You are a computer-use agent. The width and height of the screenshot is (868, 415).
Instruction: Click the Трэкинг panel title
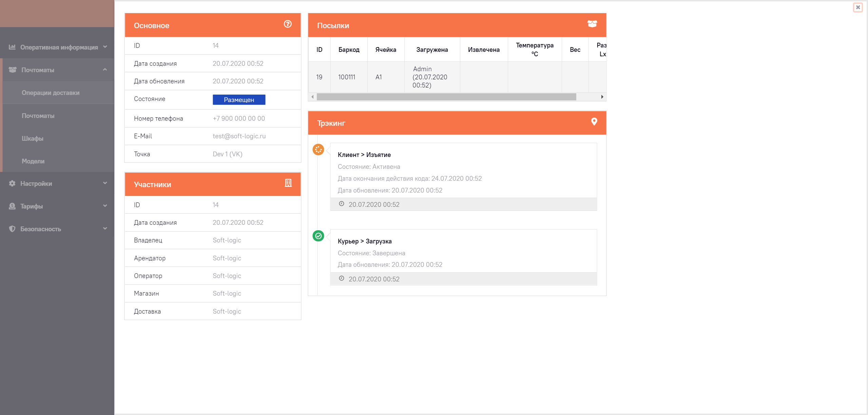click(331, 123)
